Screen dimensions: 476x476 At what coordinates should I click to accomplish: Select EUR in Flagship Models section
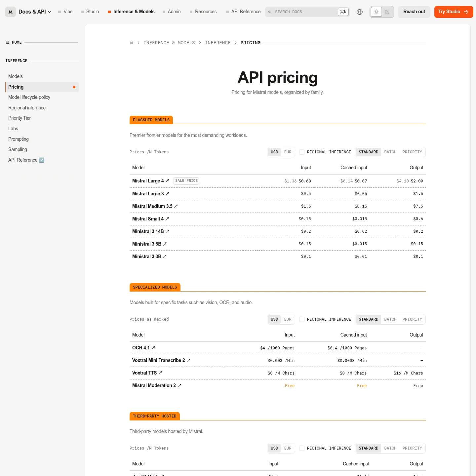[288, 152]
